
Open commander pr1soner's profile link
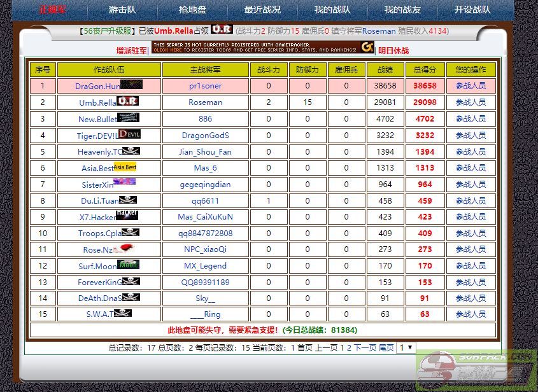tap(205, 86)
